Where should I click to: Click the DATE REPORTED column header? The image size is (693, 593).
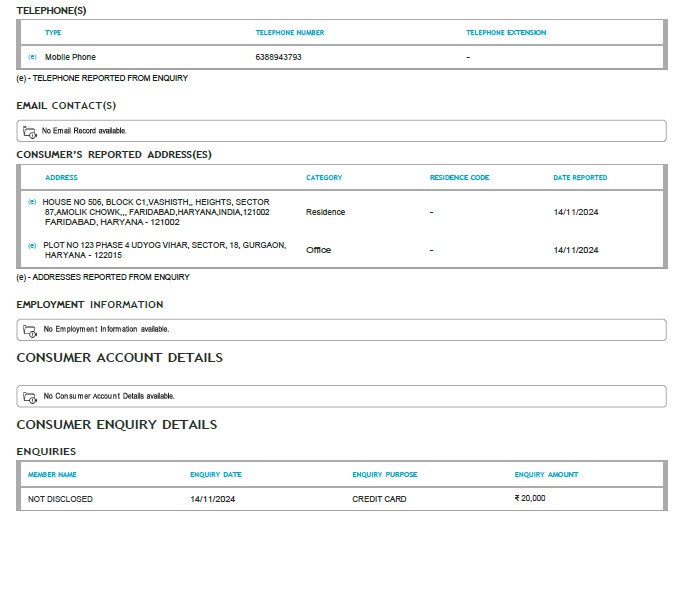(x=580, y=178)
